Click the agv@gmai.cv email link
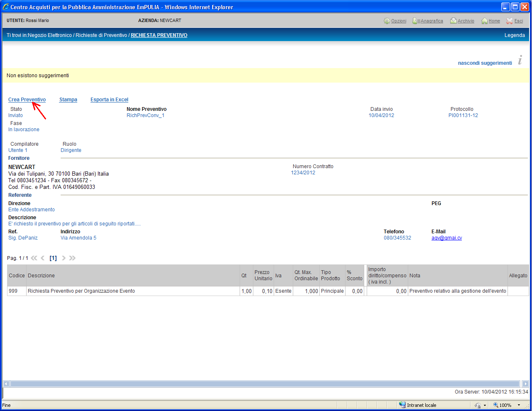 446,238
